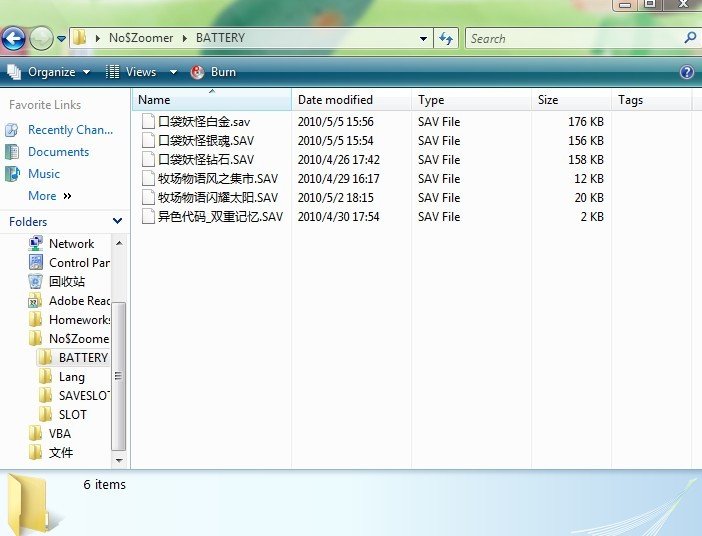This screenshot has width=702, height=536.
Task: Click the Refresh button beside address bar
Action: (446, 39)
